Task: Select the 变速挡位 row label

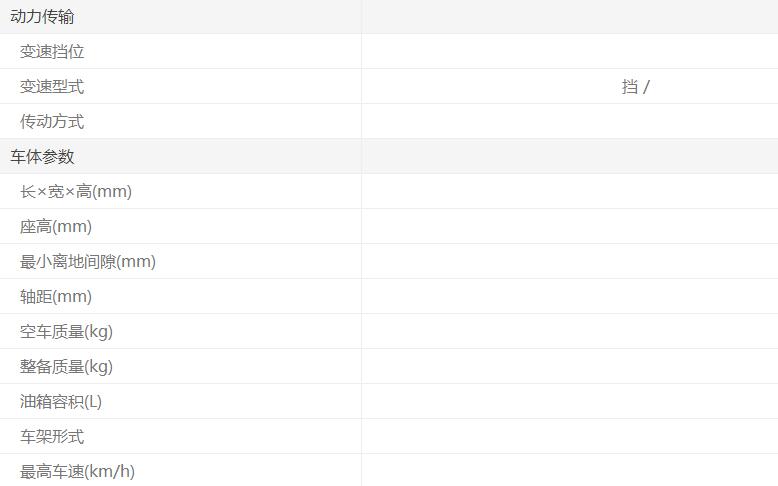Action: coord(52,52)
